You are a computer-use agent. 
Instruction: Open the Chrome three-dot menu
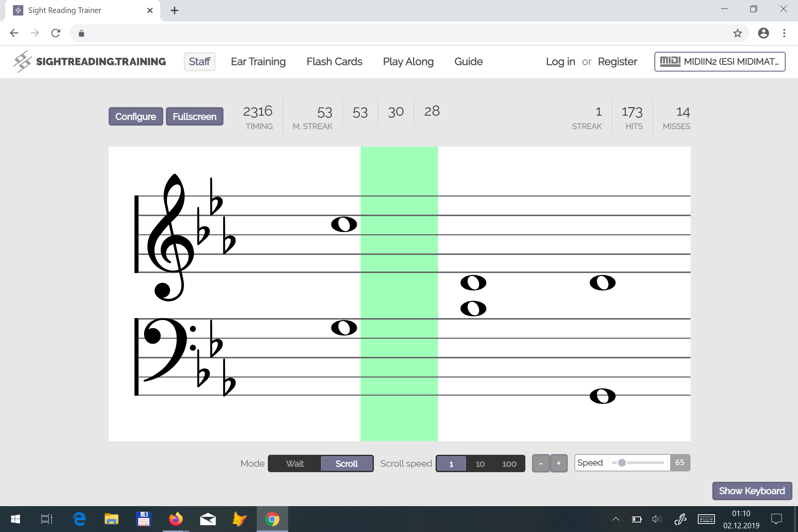[784, 33]
